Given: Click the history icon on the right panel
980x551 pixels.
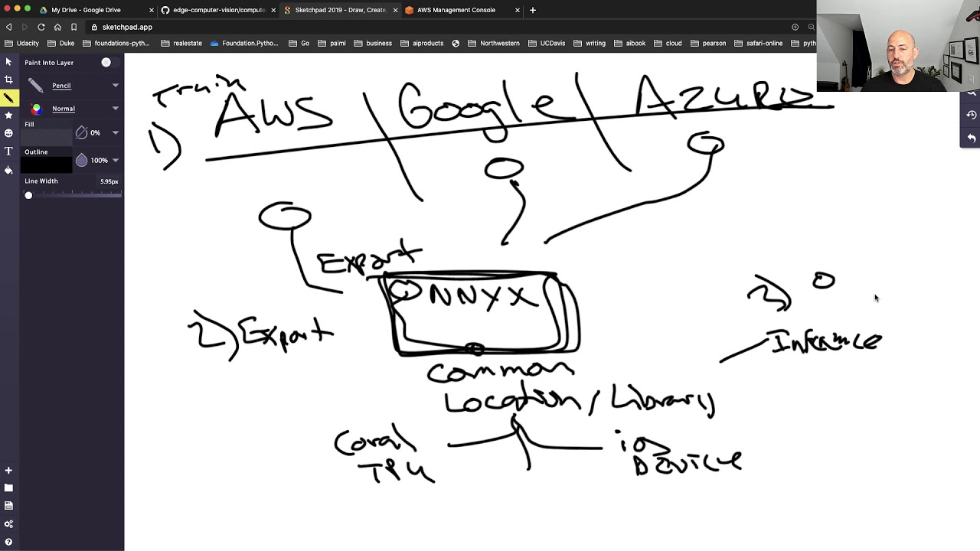Looking at the screenshot, I should point(972,115).
